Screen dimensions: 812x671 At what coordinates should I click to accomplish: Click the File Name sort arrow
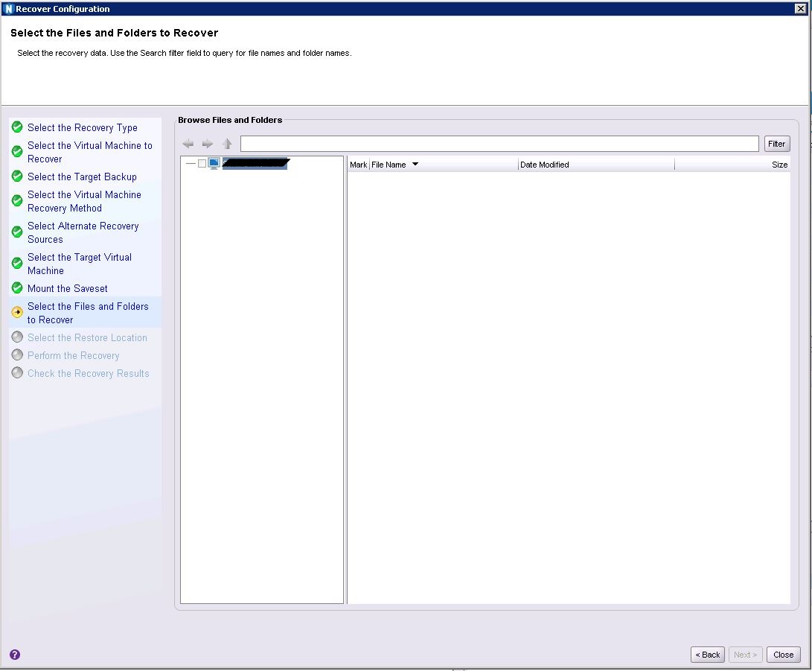415,165
